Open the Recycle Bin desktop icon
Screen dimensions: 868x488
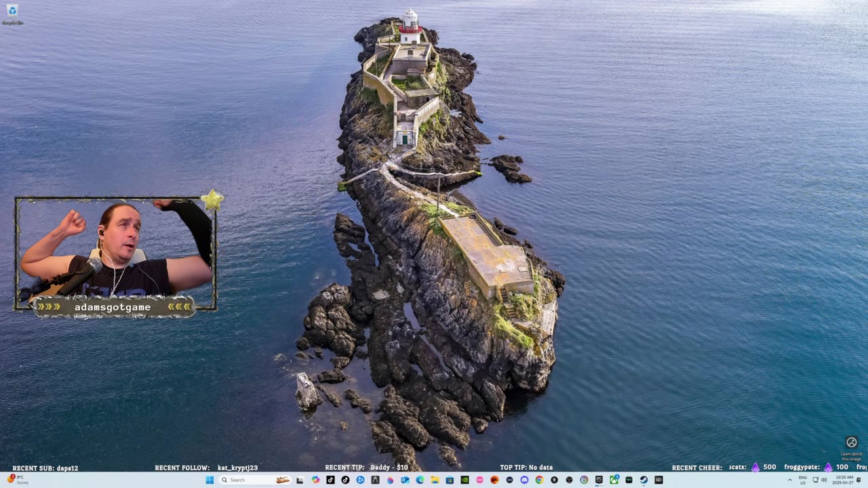tap(12, 14)
